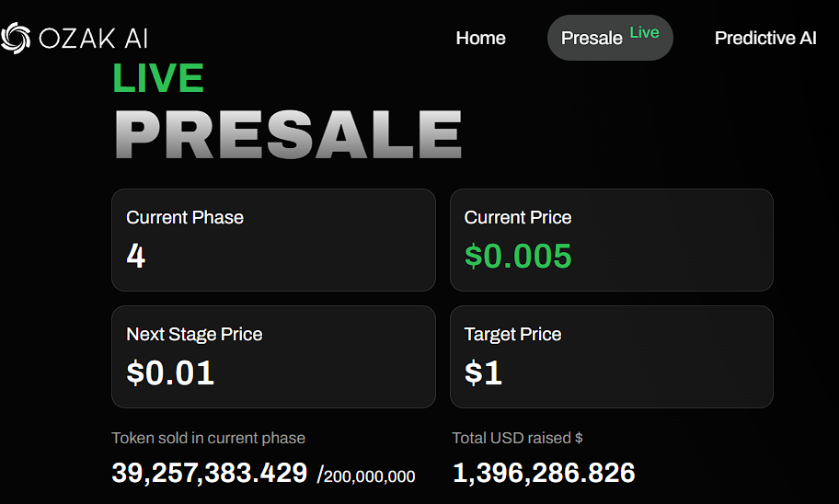Select the Target Price card
The width and height of the screenshot is (839, 504).
coord(611,356)
